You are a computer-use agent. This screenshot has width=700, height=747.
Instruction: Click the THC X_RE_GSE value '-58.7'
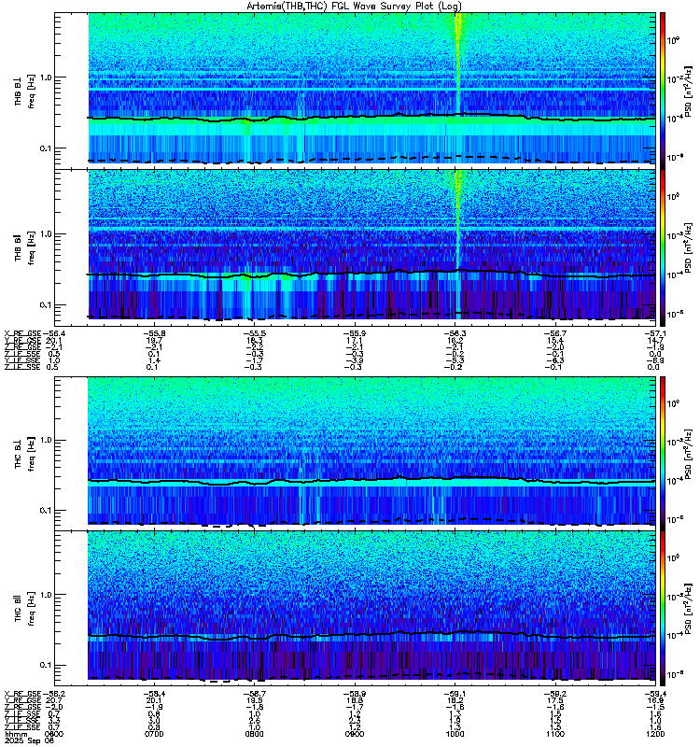pyautogui.click(x=254, y=694)
